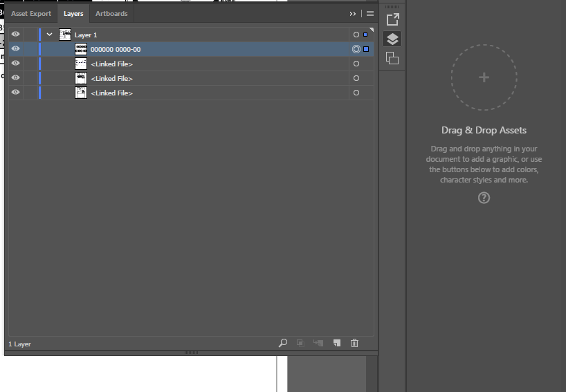Click the Layers dock icon
Image resolution: width=566 pixels, height=392 pixels.
392,39
